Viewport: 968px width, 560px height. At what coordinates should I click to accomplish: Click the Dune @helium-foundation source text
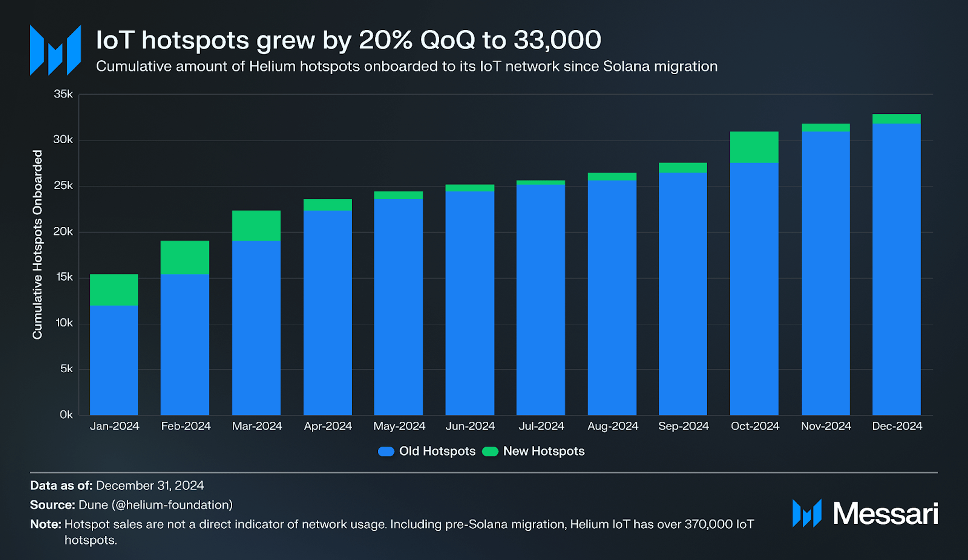155,505
